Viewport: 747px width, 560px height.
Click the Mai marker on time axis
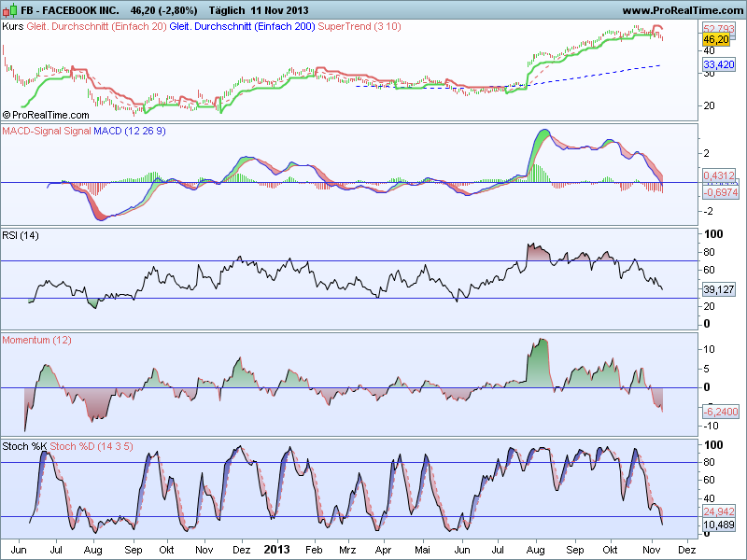pyautogui.click(x=423, y=550)
